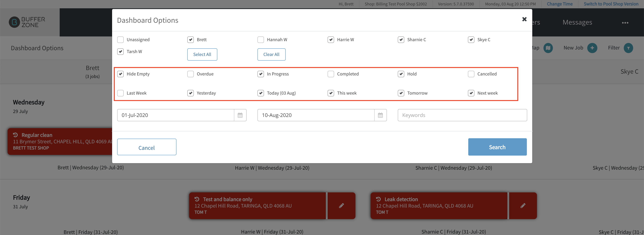Image resolution: width=644 pixels, height=235 pixels.
Task: Edit the Leak detection job pencil icon
Action: (x=523, y=206)
